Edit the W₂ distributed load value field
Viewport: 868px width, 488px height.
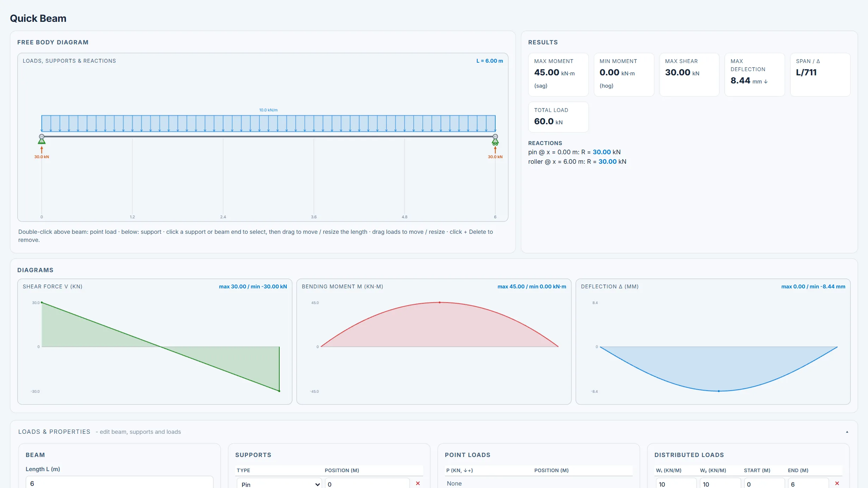720,484
